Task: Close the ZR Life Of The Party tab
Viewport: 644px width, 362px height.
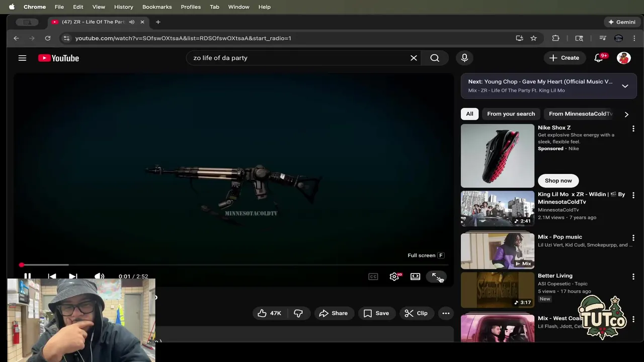Action: click(142, 22)
